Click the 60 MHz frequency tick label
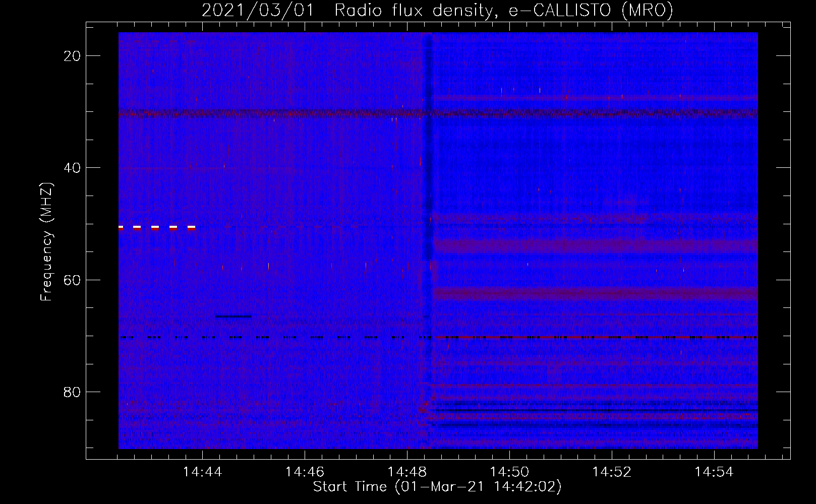Viewport: 816px width, 504px height. [x=73, y=280]
